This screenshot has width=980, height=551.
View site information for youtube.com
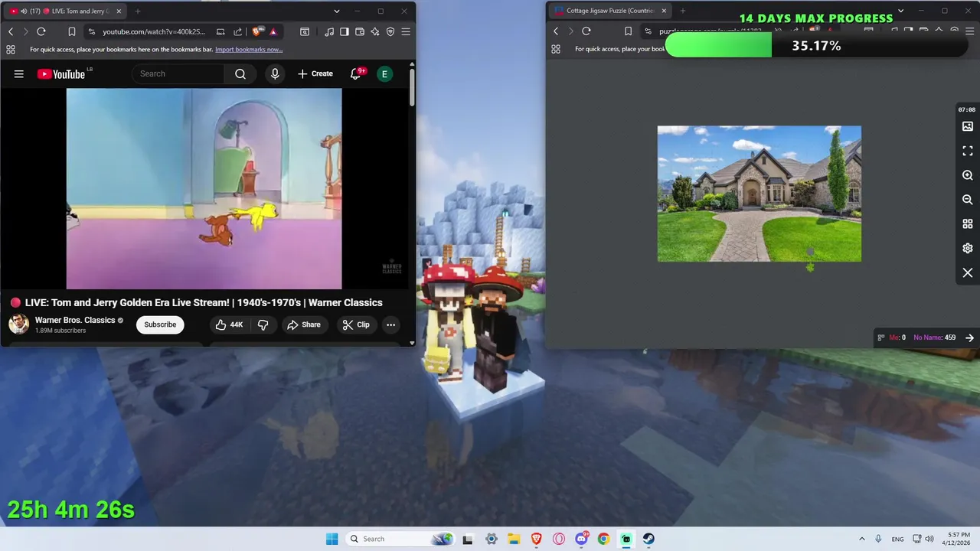(x=92, y=31)
